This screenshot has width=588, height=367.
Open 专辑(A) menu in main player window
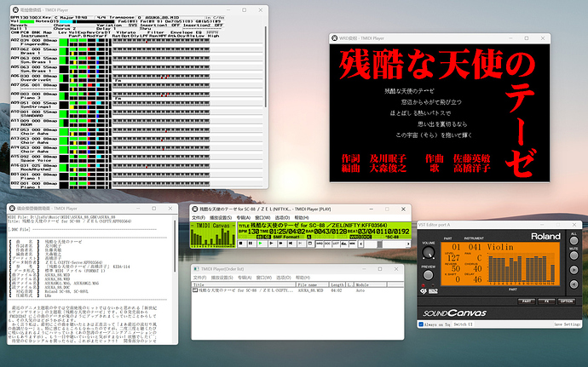[x=244, y=217]
